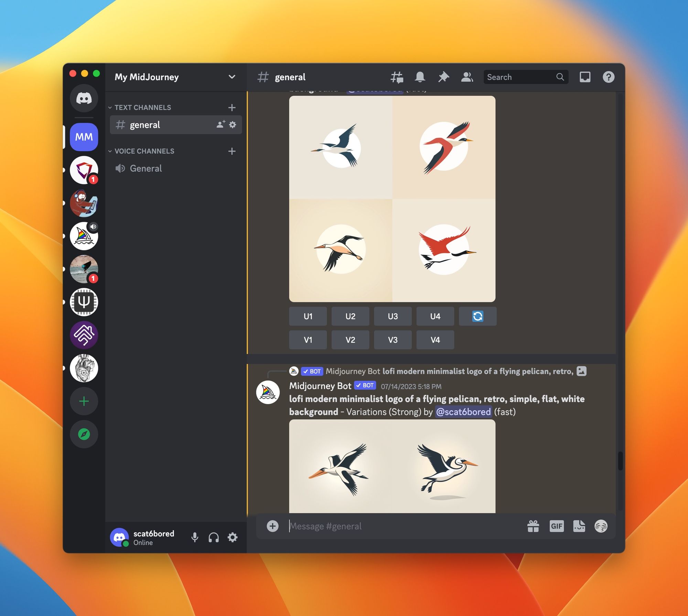688x616 pixels.
Task: Open the pelican variations image
Action: pyautogui.click(x=392, y=466)
